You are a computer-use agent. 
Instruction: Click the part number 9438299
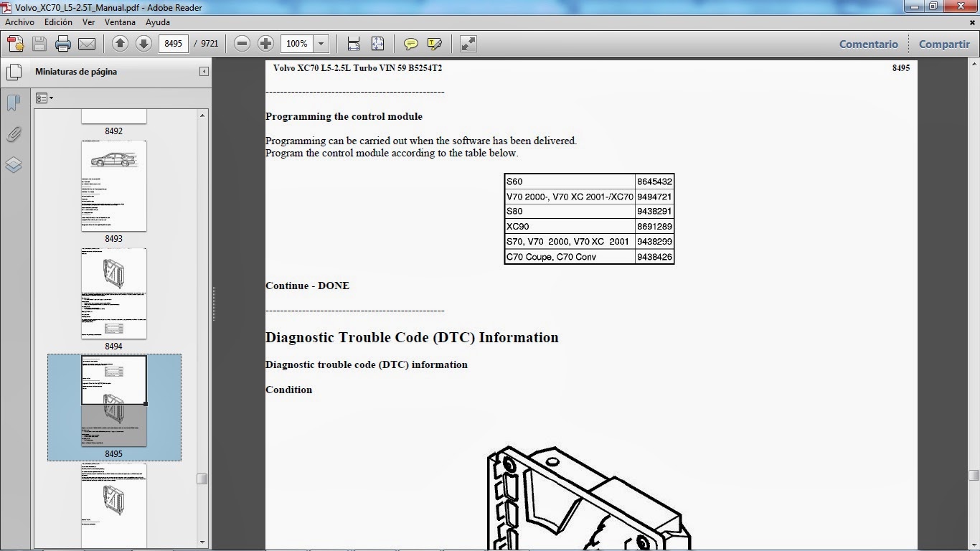point(654,242)
